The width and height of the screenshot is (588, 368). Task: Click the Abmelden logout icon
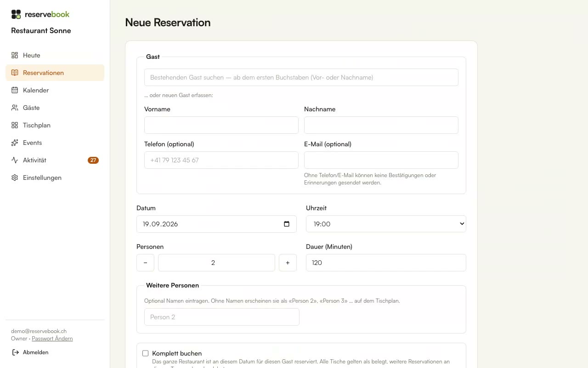(15, 352)
